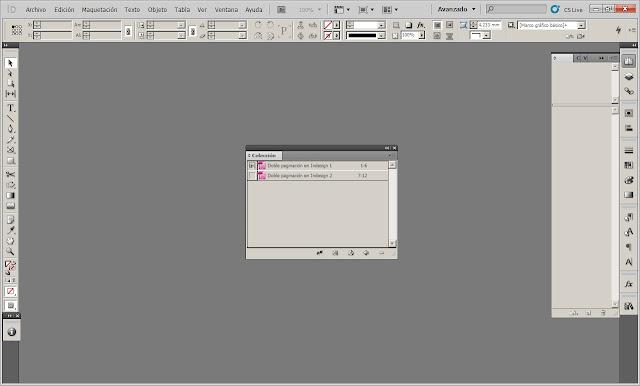Select the Gap tool

11,94
